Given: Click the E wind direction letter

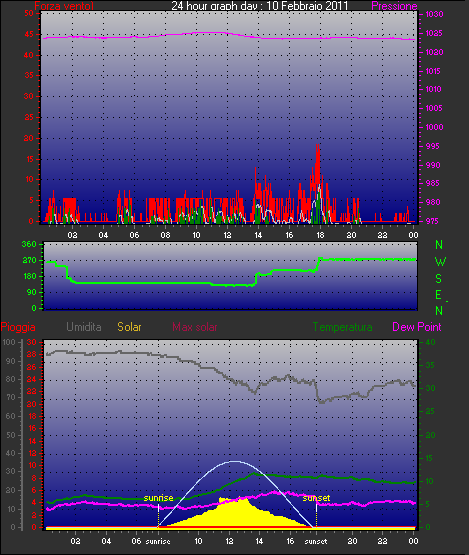Looking at the screenshot, I should tap(438, 294).
